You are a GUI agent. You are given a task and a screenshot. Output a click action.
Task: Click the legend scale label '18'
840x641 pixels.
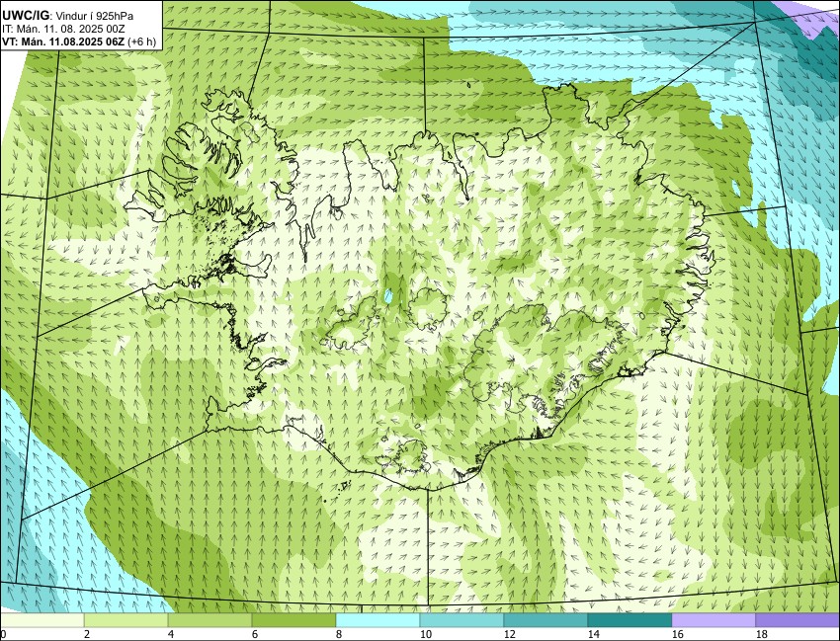pyautogui.click(x=761, y=634)
